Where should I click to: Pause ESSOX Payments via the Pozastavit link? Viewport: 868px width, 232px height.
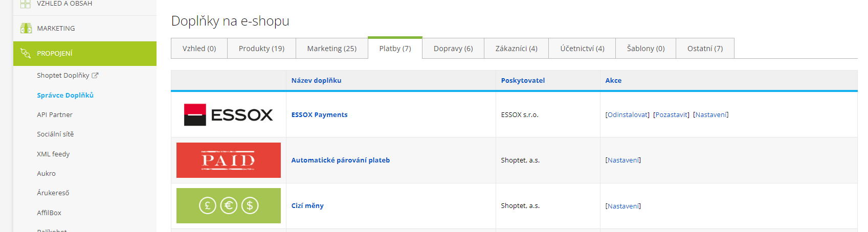(671, 114)
